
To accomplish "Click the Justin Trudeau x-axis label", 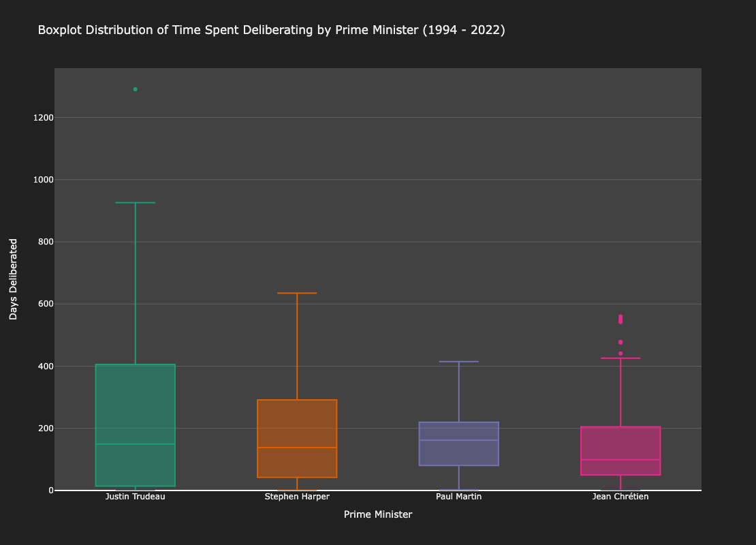I will coord(135,497).
